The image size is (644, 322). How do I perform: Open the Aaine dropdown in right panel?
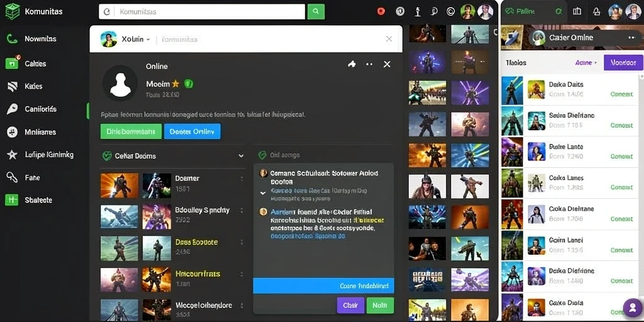(586, 62)
